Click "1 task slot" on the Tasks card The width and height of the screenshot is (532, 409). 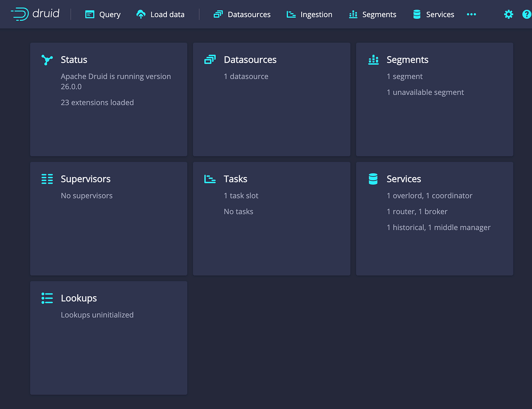(241, 195)
